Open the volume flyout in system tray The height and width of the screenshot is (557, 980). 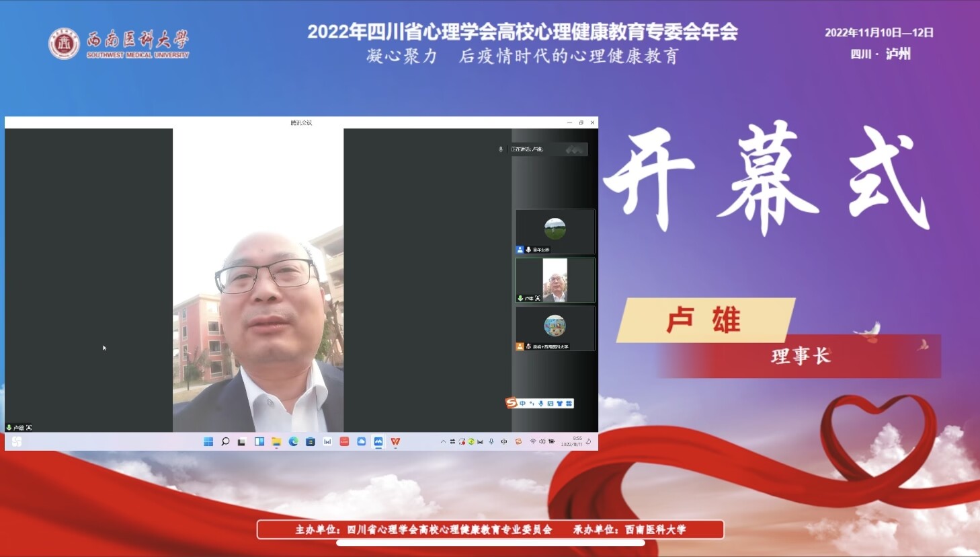[542, 441]
